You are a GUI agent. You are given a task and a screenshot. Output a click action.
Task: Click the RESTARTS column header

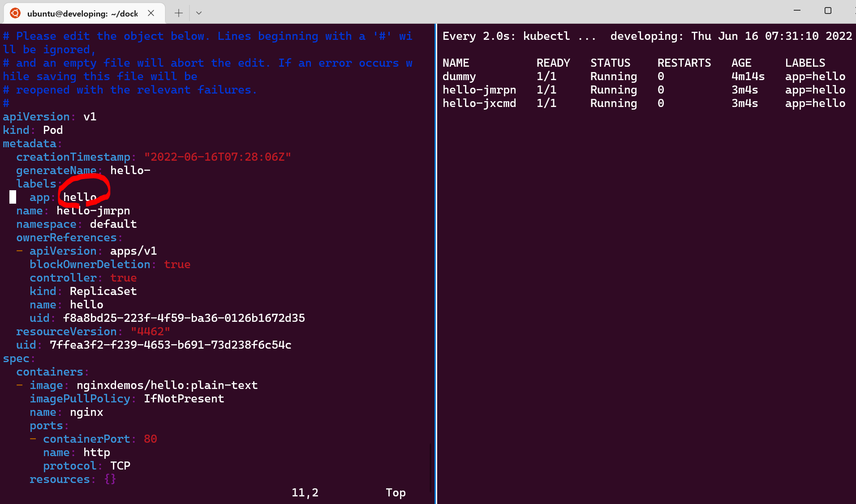point(684,63)
